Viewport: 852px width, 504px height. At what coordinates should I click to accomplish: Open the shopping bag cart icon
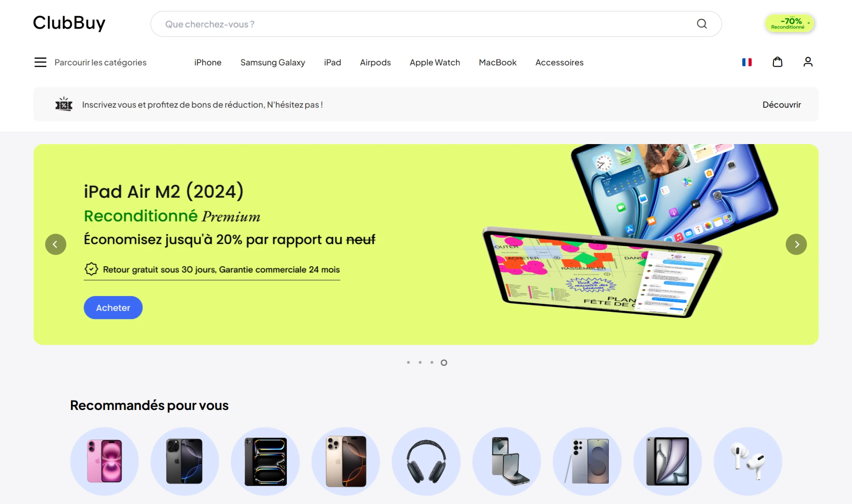tap(777, 62)
